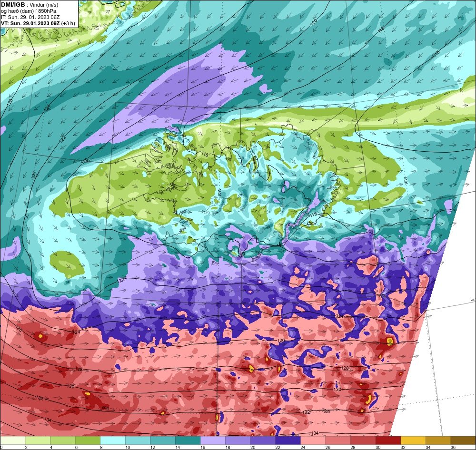Pick the legend swatch between 4 and 6
The image size is (476, 450).
click(63, 440)
